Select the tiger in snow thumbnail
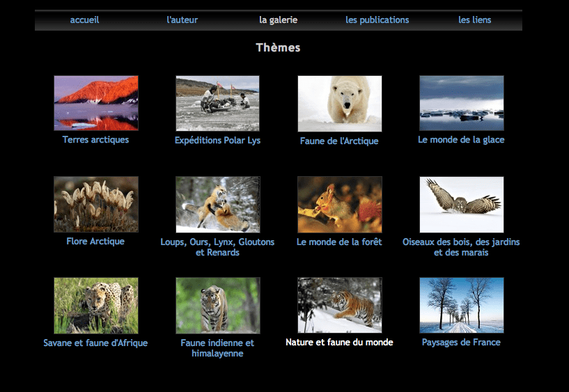Viewport: 569px width, 392px height. click(x=339, y=306)
